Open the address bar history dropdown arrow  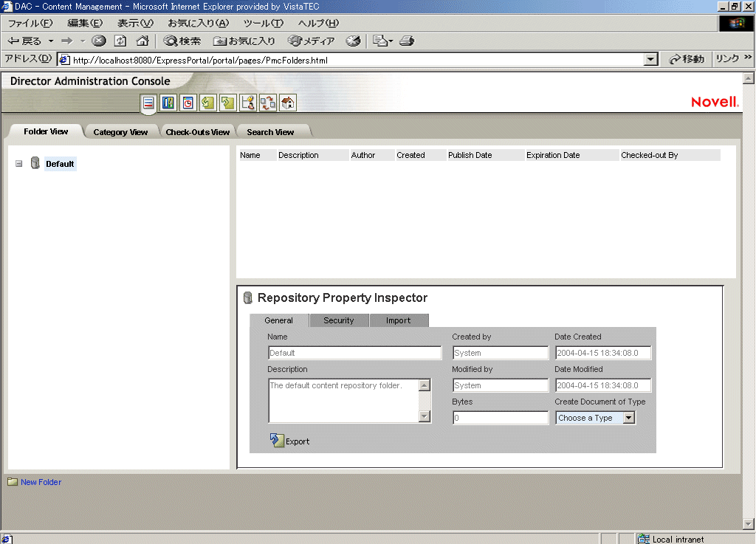click(651, 59)
